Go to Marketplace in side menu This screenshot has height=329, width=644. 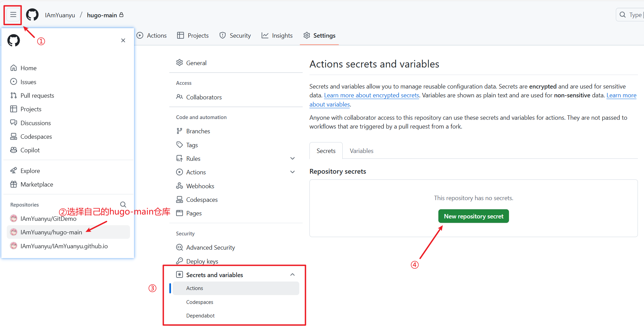click(x=37, y=185)
